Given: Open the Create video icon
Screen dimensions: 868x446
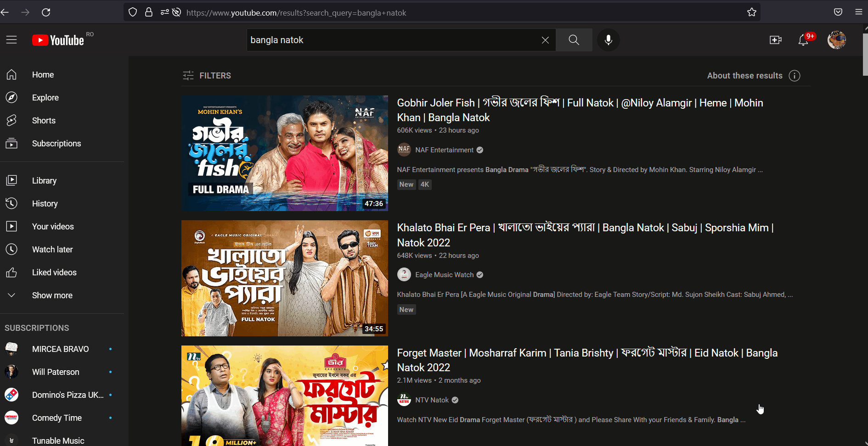Looking at the screenshot, I should coord(775,40).
